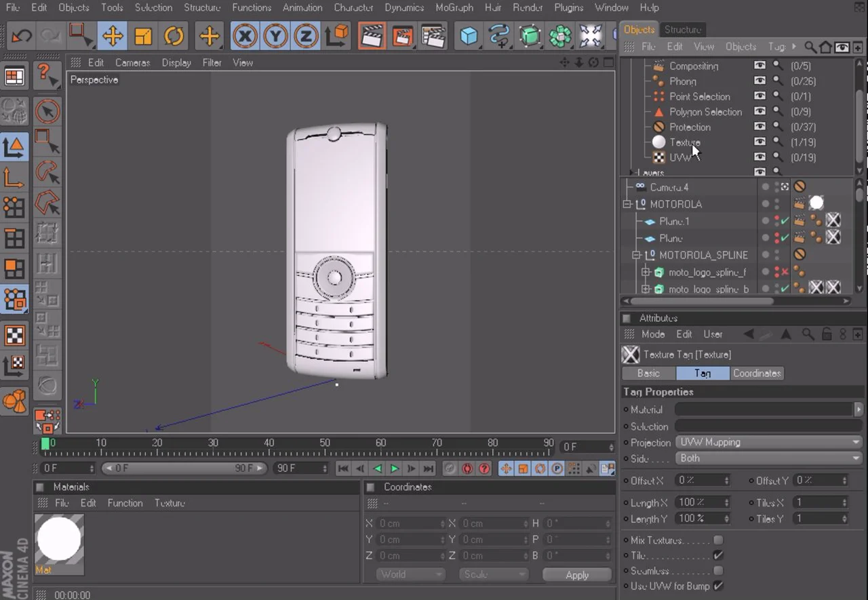868x600 pixels.
Task: Open the MoGraph menu
Action: point(454,7)
